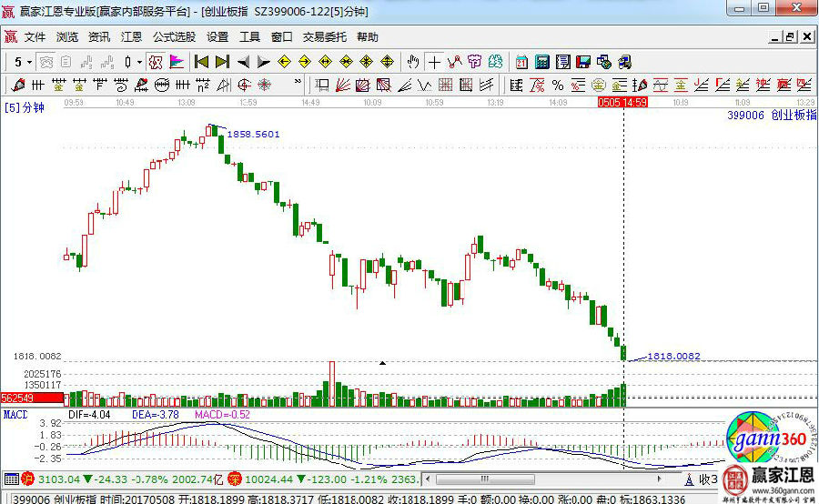Expand the candlestick chart type dropdown
Image resolution: width=819 pixels, height=504 pixels.
pyautogui.click(x=137, y=62)
